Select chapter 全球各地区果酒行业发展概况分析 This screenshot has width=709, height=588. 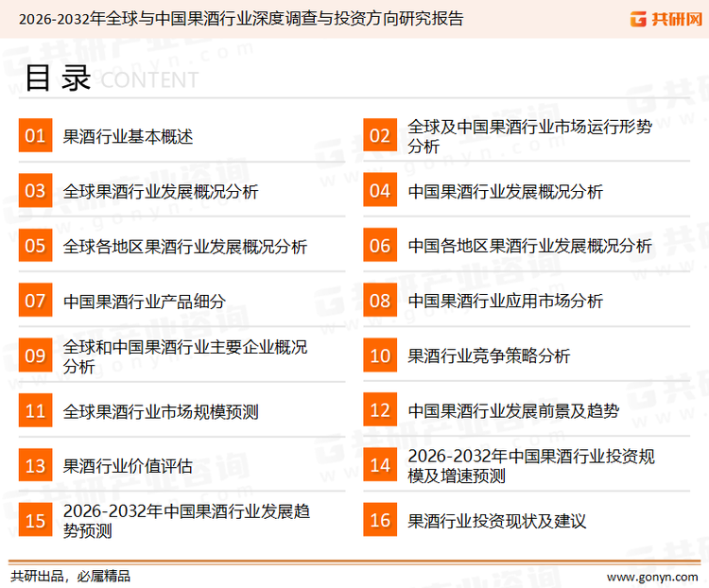(x=185, y=247)
